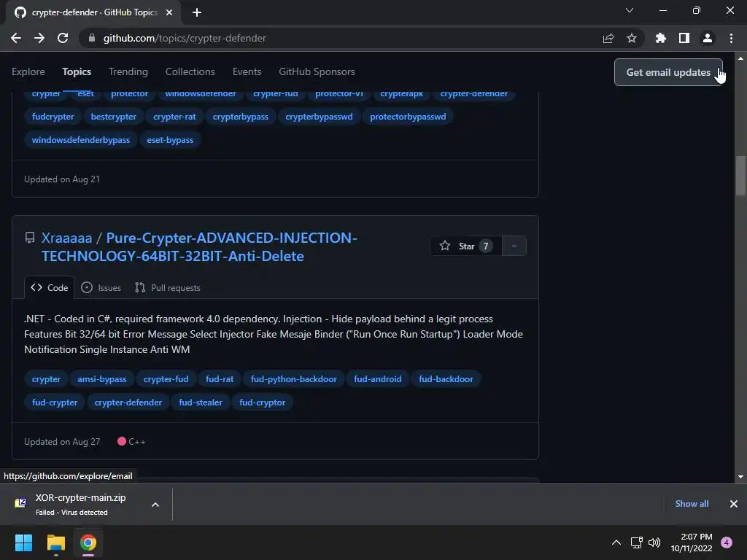Open fud-cryptor topic tag
Screen dimensions: 747x560
point(263,402)
